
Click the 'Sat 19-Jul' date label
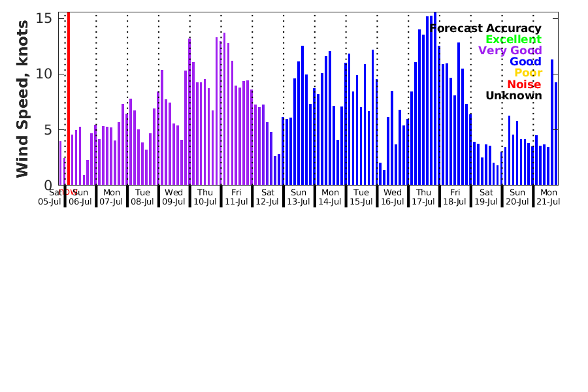pyautogui.click(x=486, y=197)
